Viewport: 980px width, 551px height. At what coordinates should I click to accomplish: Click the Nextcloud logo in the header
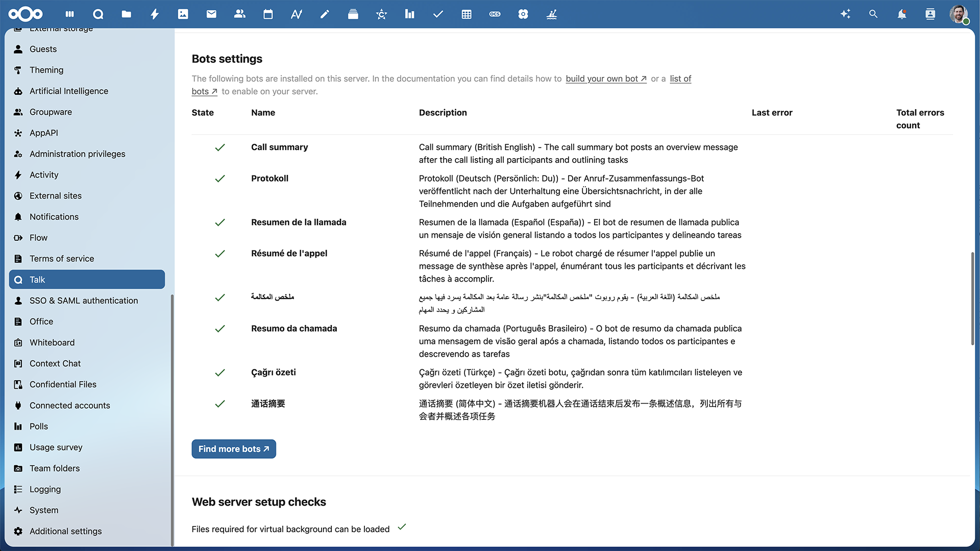26,14
